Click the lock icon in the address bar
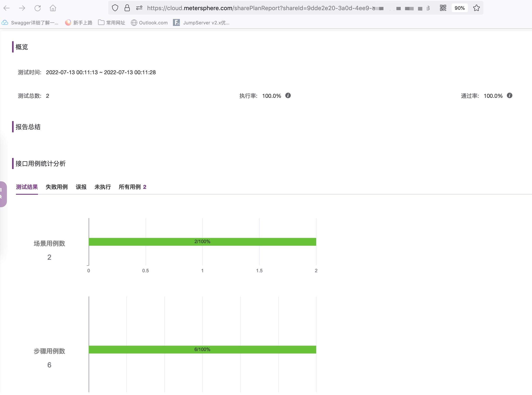Image resolution: width=532 pixels, height=395 pixels. tap(127, 8)
